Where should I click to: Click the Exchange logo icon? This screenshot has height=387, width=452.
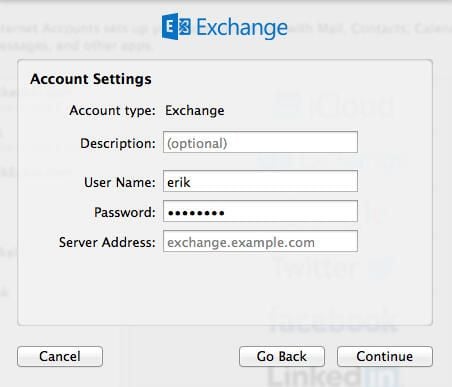tap(176, 27)
